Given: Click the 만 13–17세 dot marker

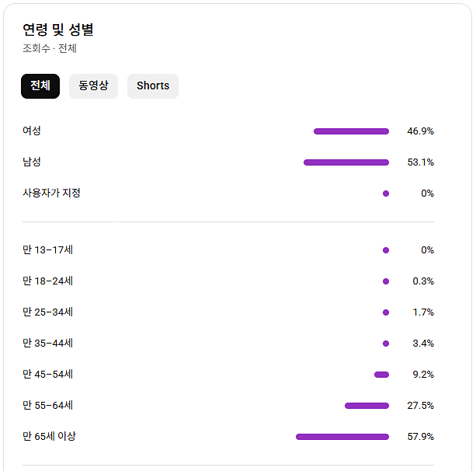Looking at the screenshot, I should [x=386, y=250].
